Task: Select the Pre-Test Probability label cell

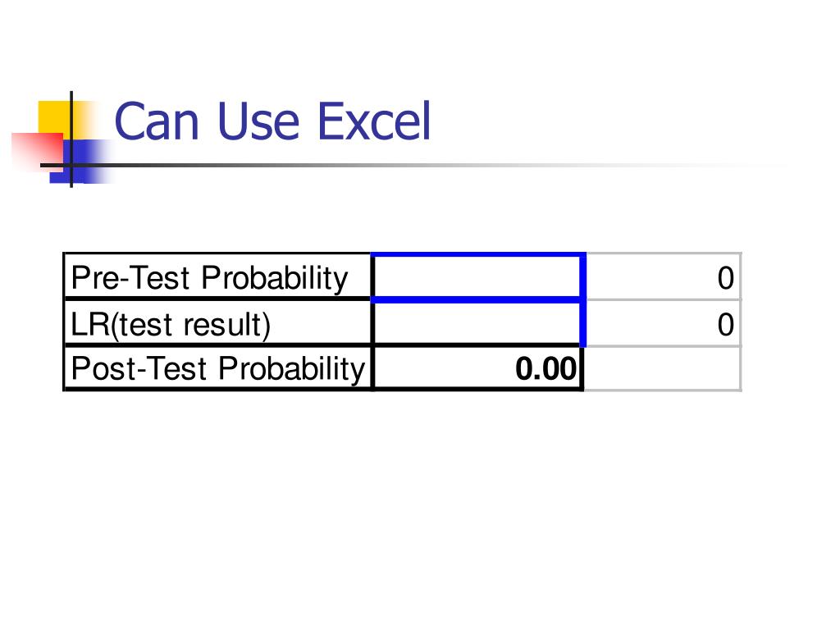Action: pos(217,278)
